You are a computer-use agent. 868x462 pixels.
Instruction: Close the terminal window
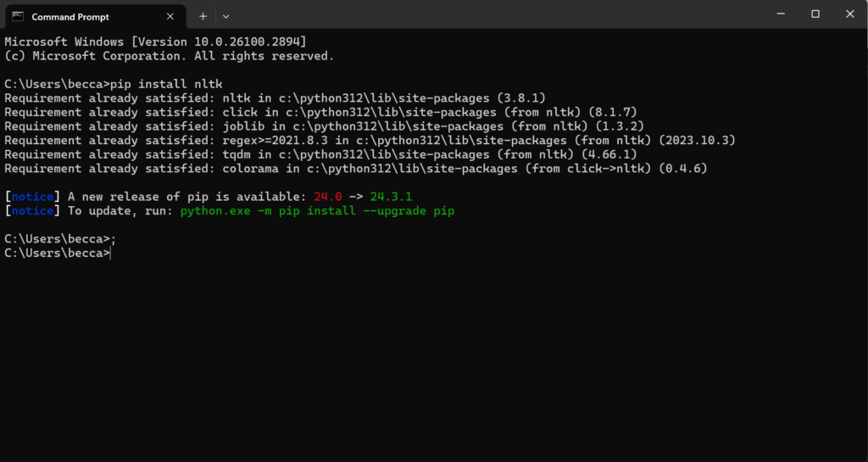(849, 14)
